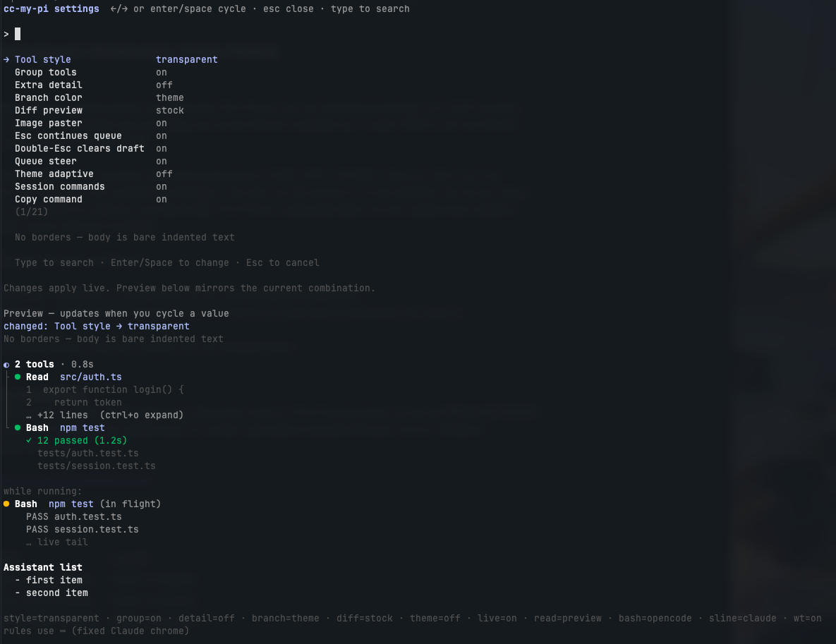Click the (1/21) position counter

(x=32, y=212)
